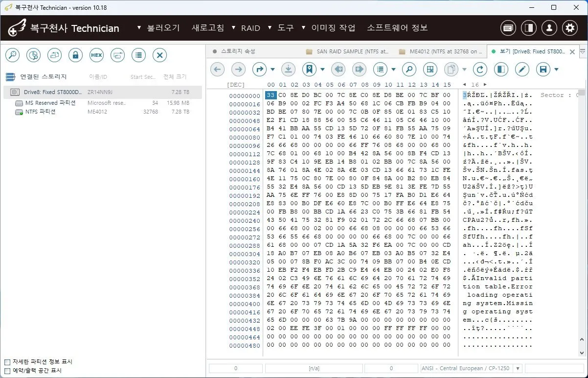
Task: Go back in hex viewer navigation
Action: click(x=218, y=70)
